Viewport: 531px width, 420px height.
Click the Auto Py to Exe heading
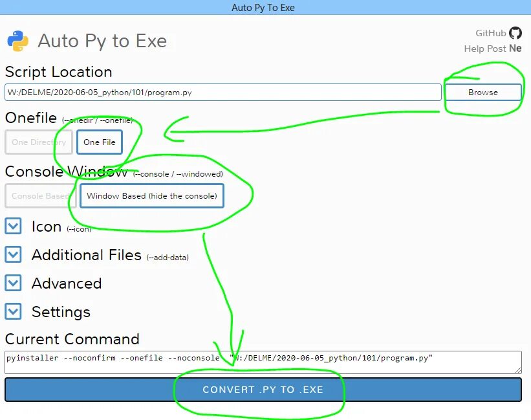pyautogui.click(x=102, y=41)
